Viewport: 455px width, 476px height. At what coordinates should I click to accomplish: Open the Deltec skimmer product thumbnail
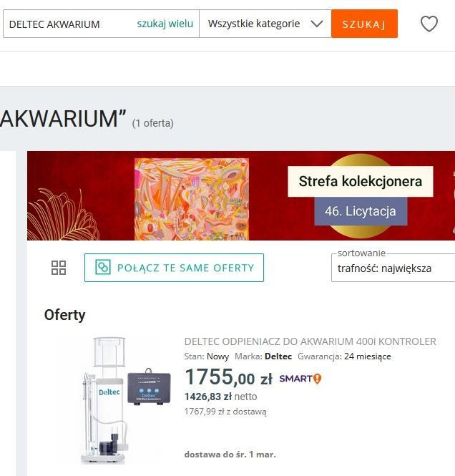[x=114, y=400]
